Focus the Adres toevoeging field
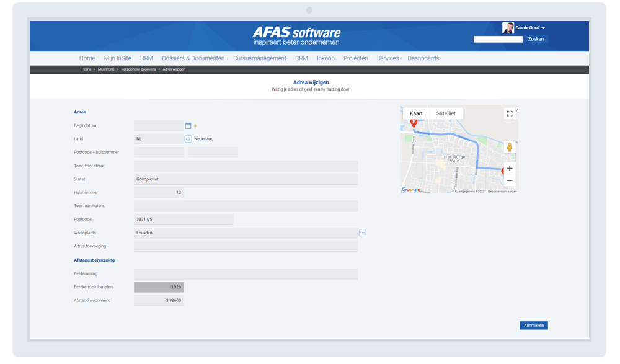 [x=246, y=246]
